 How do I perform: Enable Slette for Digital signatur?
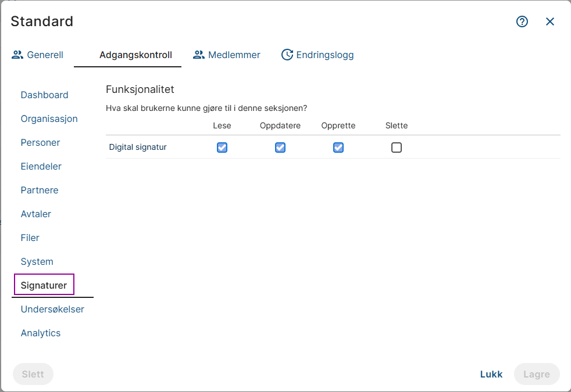point(397,148)
